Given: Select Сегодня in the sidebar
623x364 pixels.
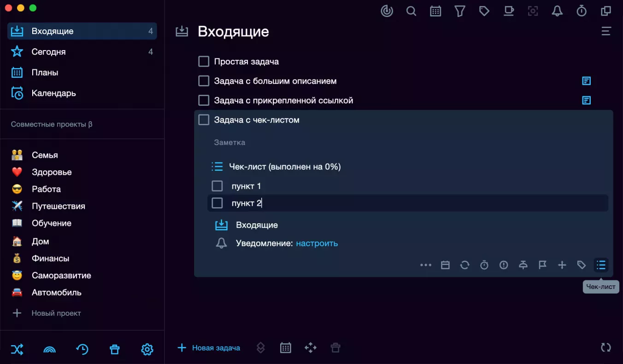Looking at the screenshot, I should click(x=82, y=52).
